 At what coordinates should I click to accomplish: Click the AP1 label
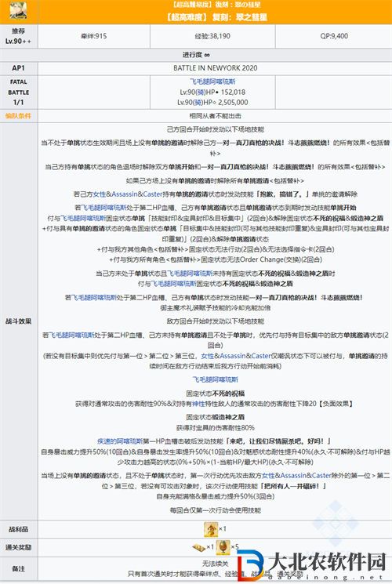point(18,67)
